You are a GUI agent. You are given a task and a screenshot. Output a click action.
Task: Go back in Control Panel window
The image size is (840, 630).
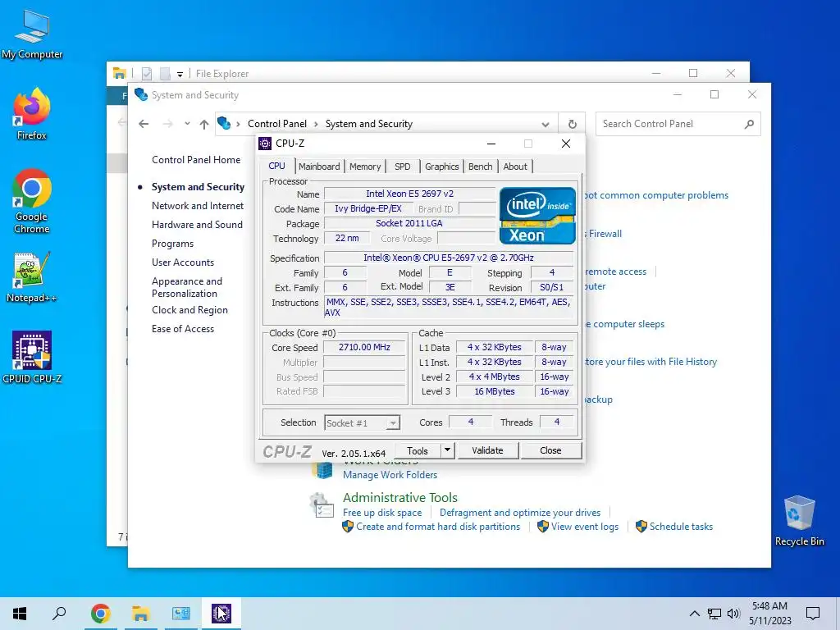(x=144, y=124)
